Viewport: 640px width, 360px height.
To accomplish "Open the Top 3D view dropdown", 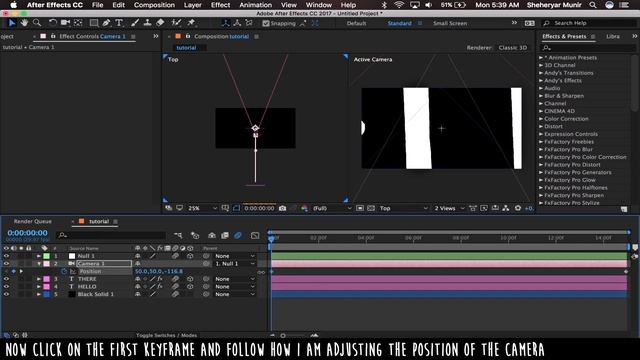I will click(x=403, y=208).
